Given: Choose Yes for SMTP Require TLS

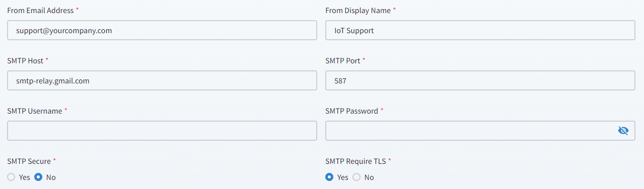Looking at the screenshot, I should [x=329, y=177].
